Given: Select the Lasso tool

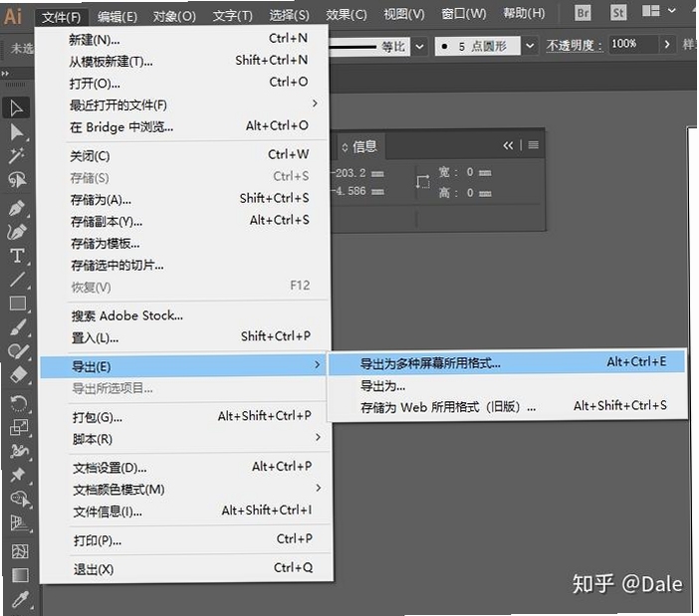Looking at the screenshot, I should [17, 180].
